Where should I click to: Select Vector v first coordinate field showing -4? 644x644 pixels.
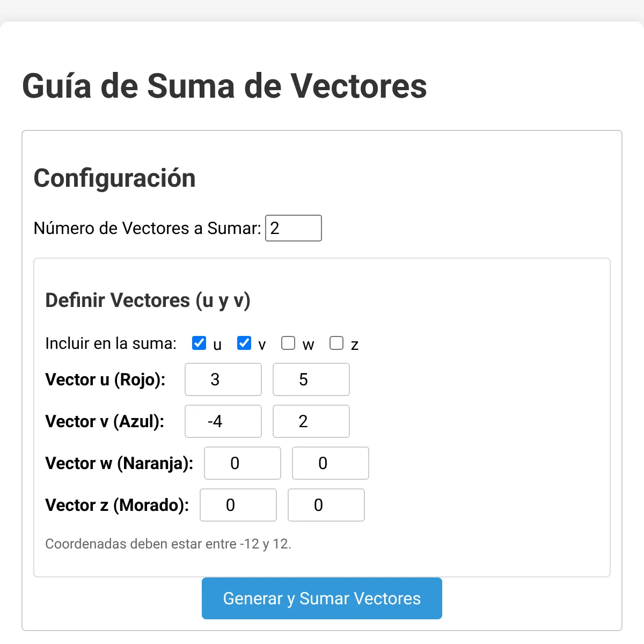tap(223, 421)
